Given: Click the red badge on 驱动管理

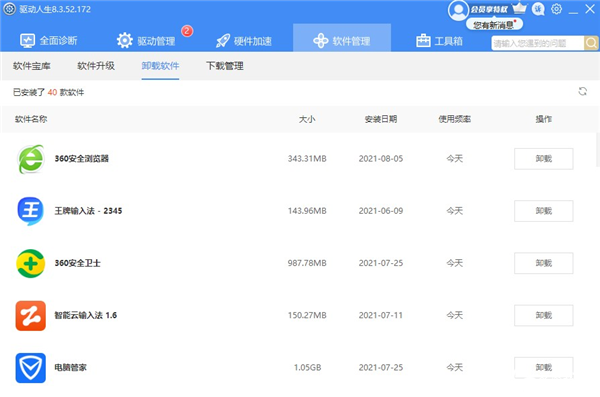Looking at the screenshot, I should [x=187, y=31].
